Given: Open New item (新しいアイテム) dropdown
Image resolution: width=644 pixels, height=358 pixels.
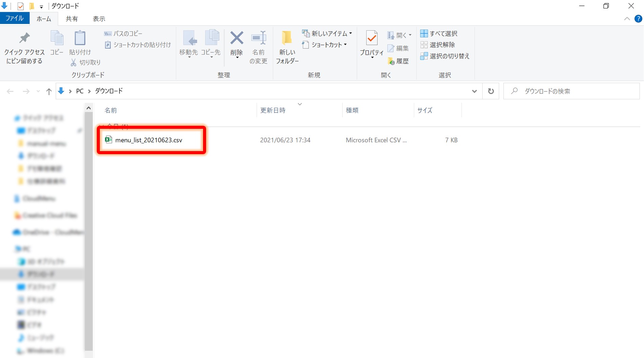Looking at the screenshot, I should [327, 33].
